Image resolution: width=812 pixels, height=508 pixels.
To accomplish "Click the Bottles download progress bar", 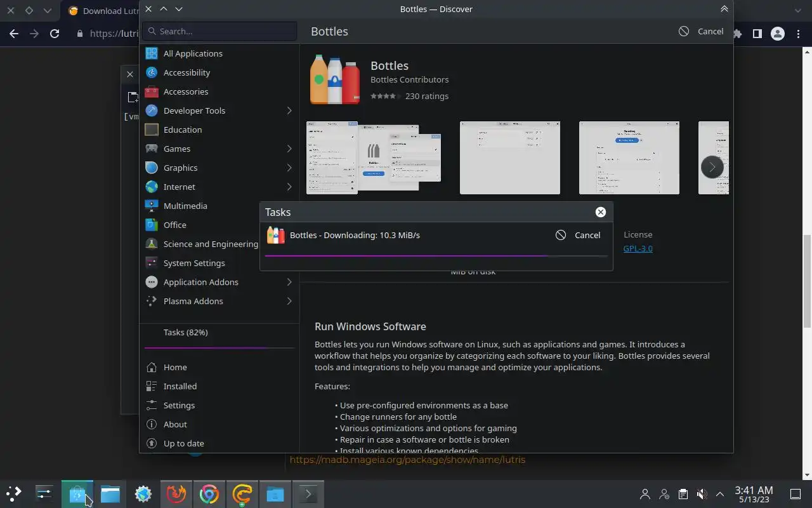I will click(x=436, y=256).
